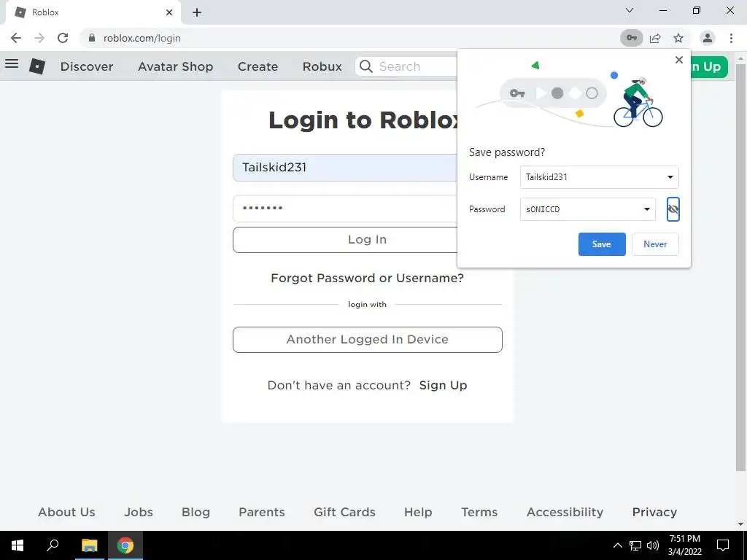Open File Explorer from the taskbar
Viewport: 747px width, 560px height.
89,545
